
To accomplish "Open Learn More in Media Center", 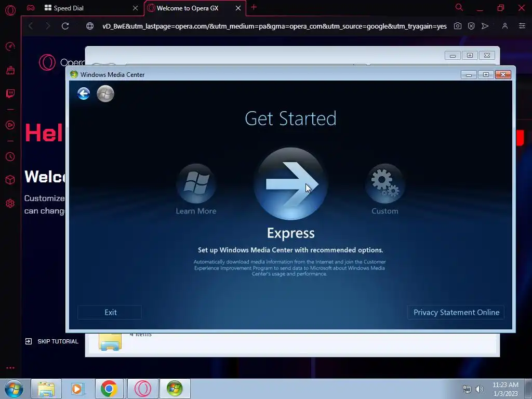I will (196, 189).
